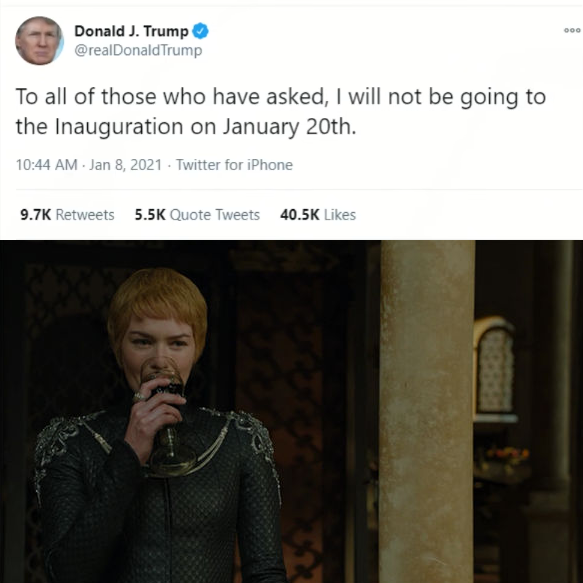The height and width of the screenshot is (583, 583).
Task: View the 5.5K Quote Tweets list
Action: [x=197, y=215]
